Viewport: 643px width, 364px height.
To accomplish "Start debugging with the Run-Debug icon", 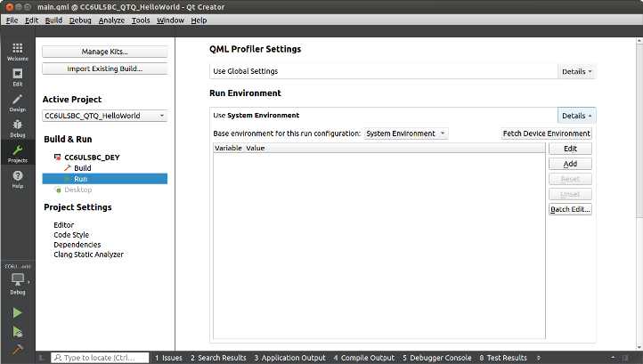I will pos(17,332).
